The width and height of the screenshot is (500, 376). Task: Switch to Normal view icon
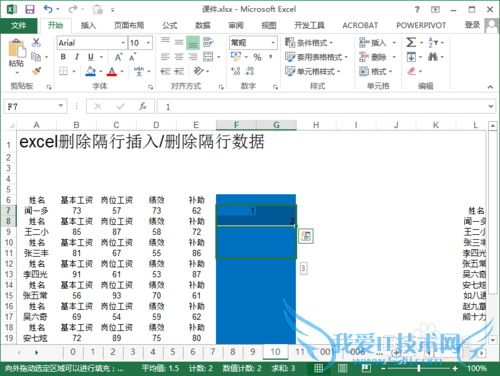pyautogui.click(x=318, y=368)
